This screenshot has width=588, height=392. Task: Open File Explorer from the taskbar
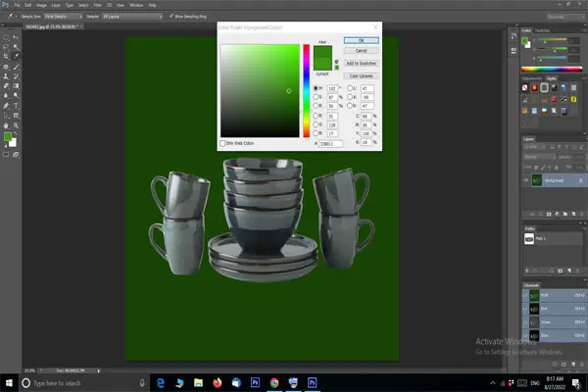(x=198, y=383)
